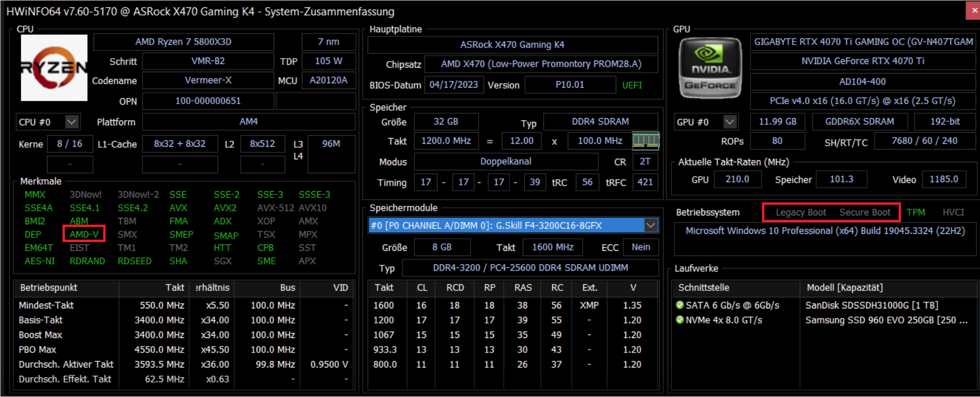Click the 105 W TDP field

point(328,61)
